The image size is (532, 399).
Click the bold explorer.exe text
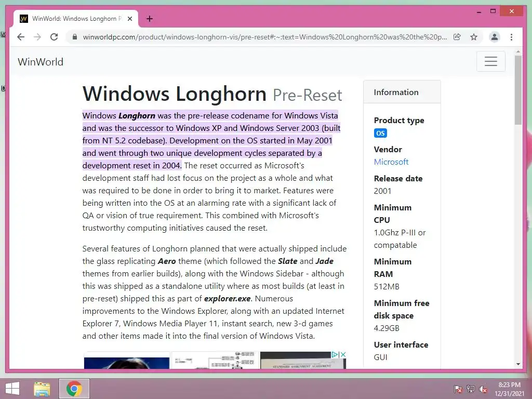(227, 299)
